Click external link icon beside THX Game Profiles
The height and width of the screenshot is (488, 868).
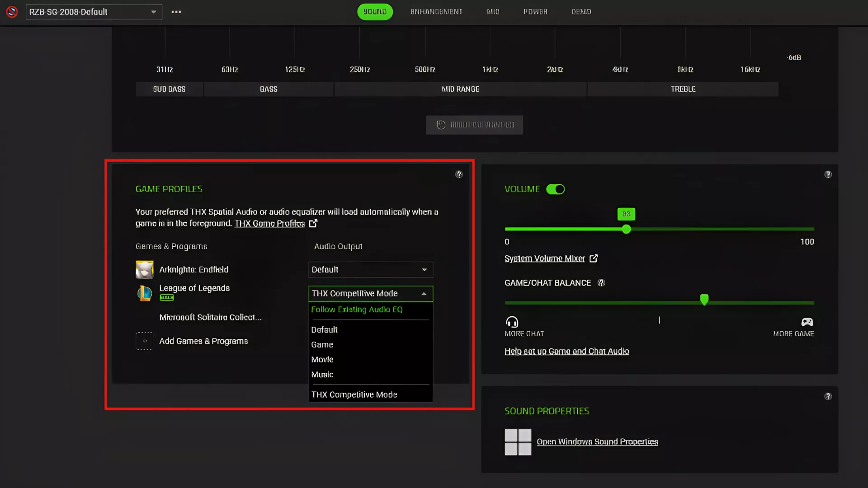[x=313, y=223]
